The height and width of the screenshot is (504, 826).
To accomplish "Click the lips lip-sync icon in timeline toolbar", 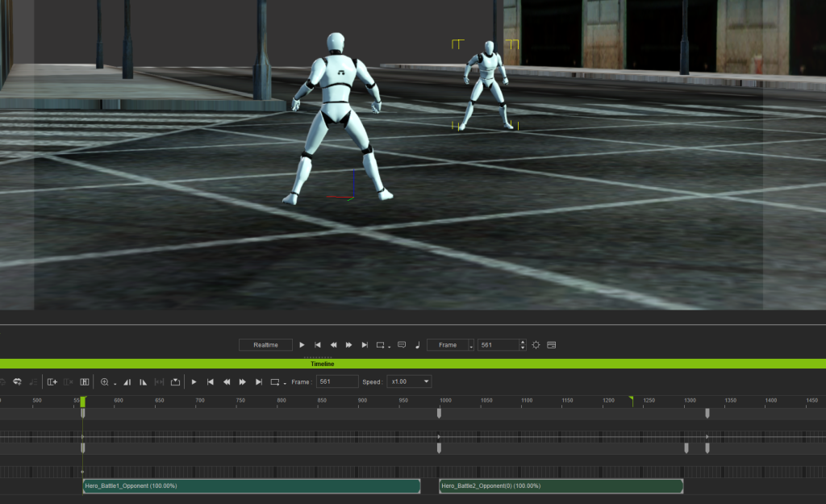I will coord(17,381).
